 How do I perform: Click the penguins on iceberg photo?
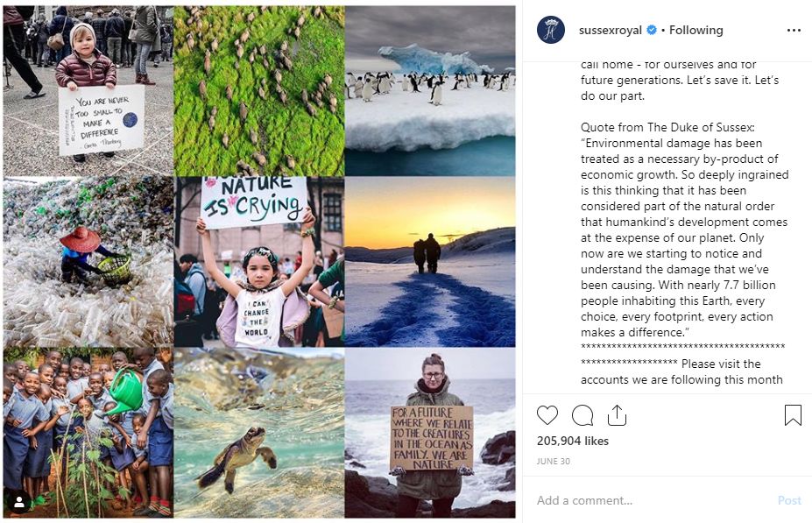[x=430, y=91]
